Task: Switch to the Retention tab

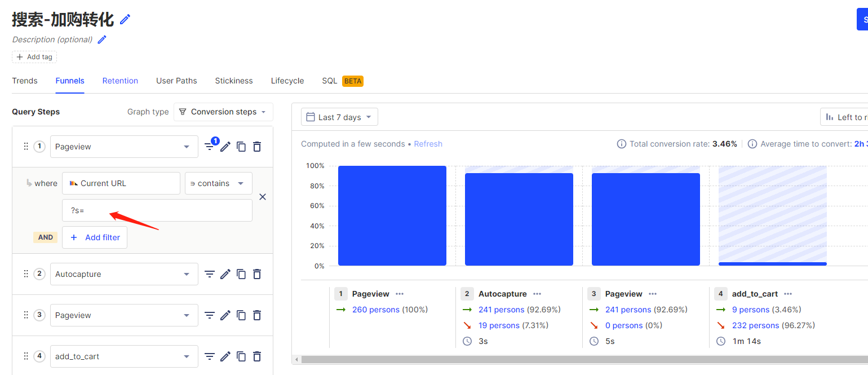Action: pos(120,81)
